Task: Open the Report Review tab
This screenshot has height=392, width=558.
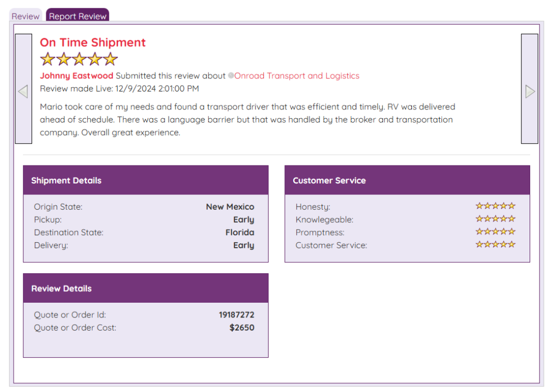Action: pos(77,16)
